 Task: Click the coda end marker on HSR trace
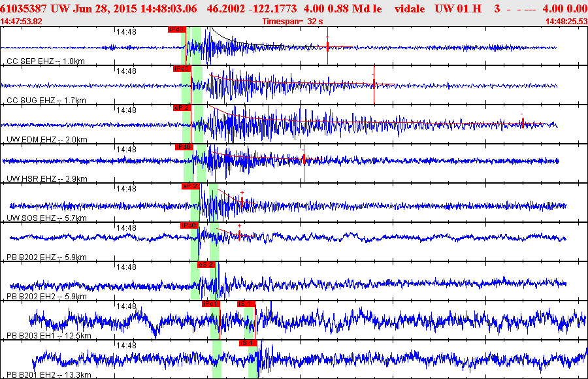pos(304,159)
